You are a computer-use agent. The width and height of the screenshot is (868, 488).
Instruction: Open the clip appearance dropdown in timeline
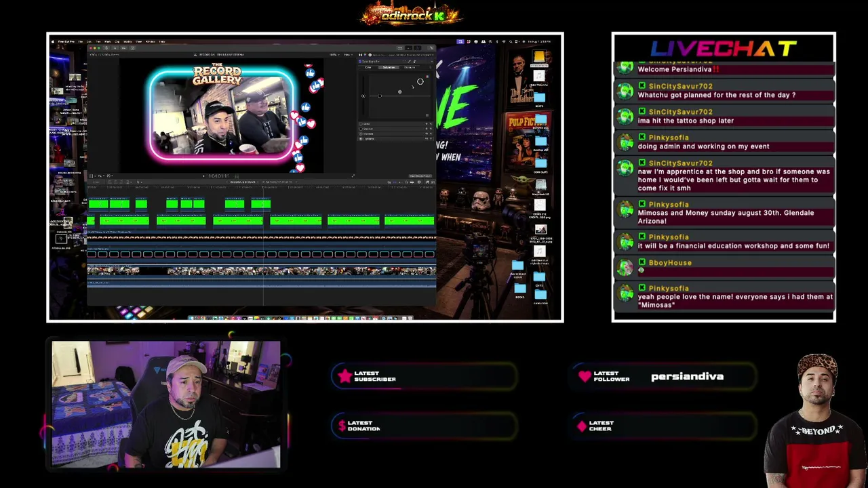tap(418, 182)
